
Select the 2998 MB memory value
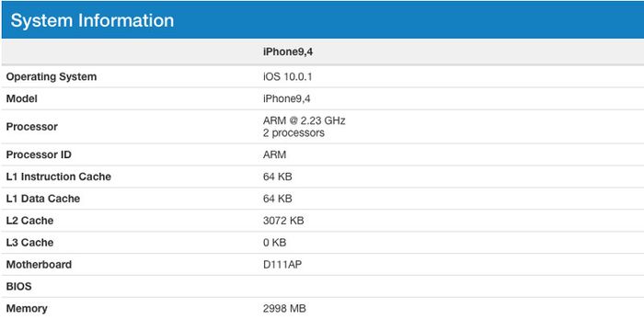coord(284,308)
